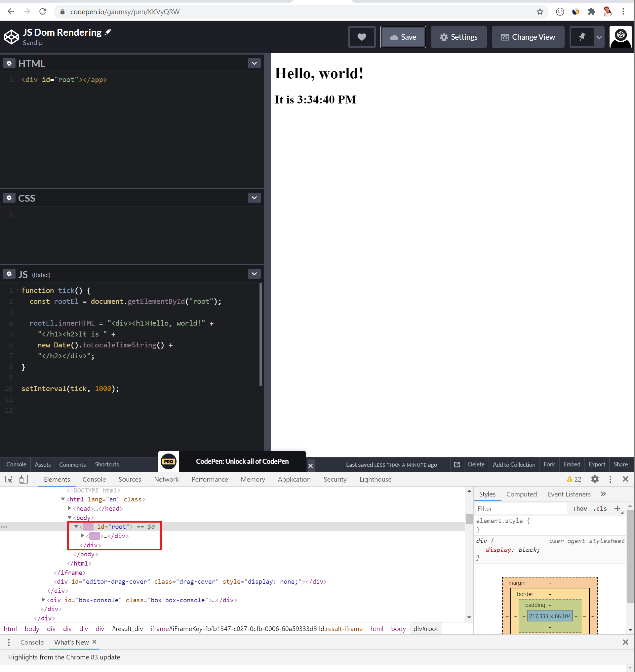Open the JS panel settings gear
The height and width of the screenshot is (672, 635).
coord(9,274)
